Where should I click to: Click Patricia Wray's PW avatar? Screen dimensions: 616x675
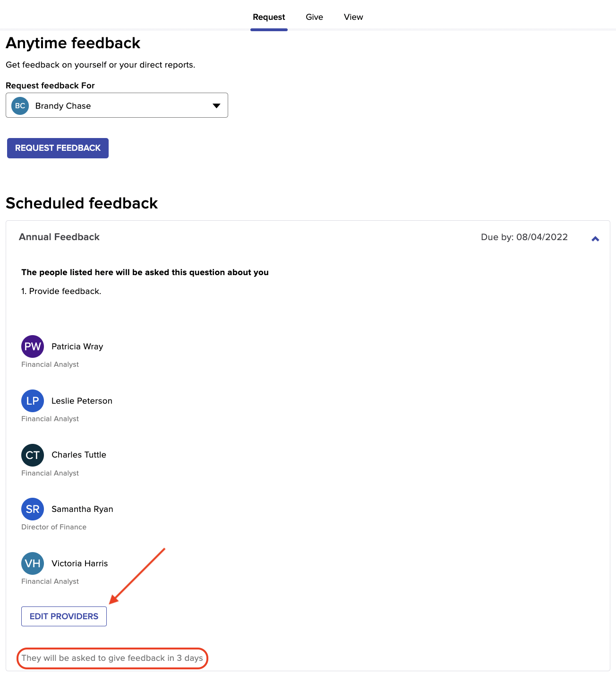(33, 346)
